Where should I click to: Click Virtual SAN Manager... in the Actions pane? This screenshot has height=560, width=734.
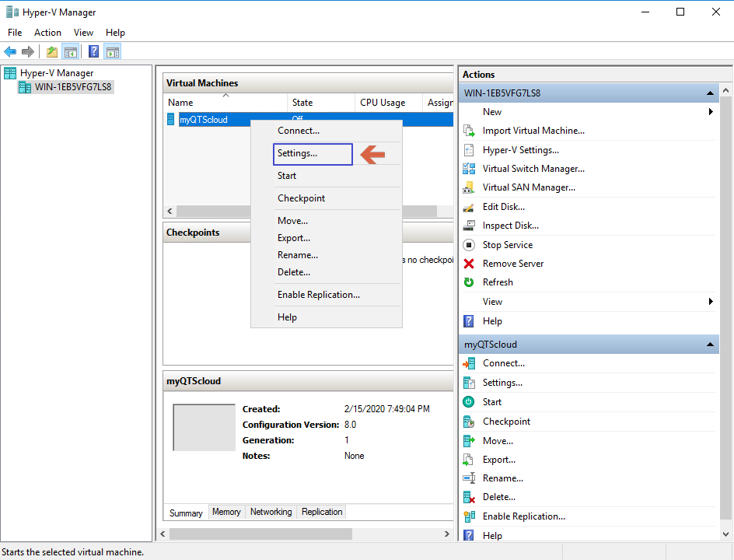tap(529, 187)
